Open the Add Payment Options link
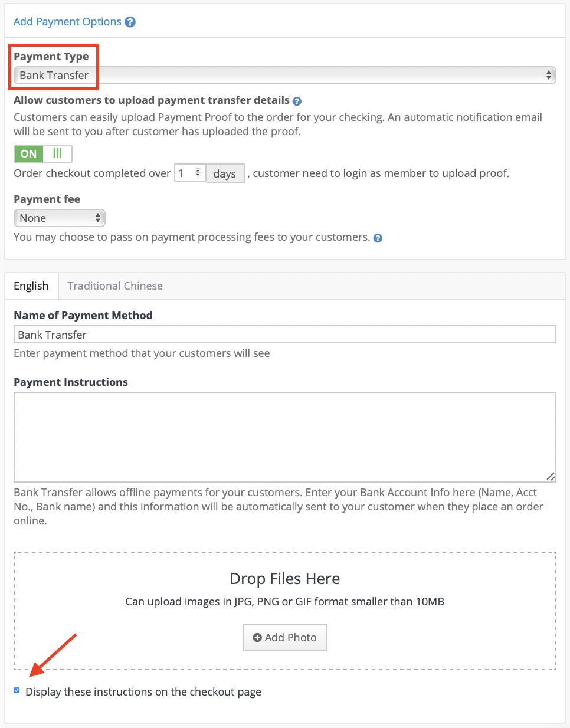Image resolution: width=570 pixels, height=728 pixels. pos(67,22)
